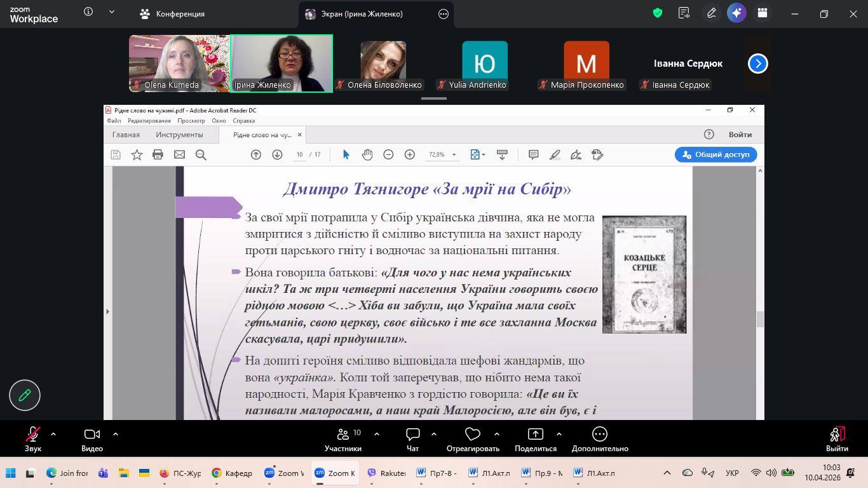Leave the meeting with the Выйти button
Viewport: 868px width, 488px height.
(x=837, y=439)
